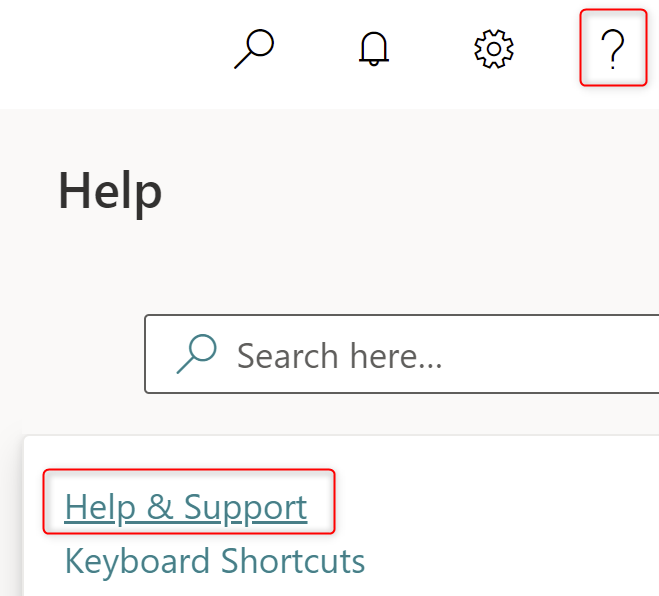View Keyboard Shortcuts from the Help list

215,561
